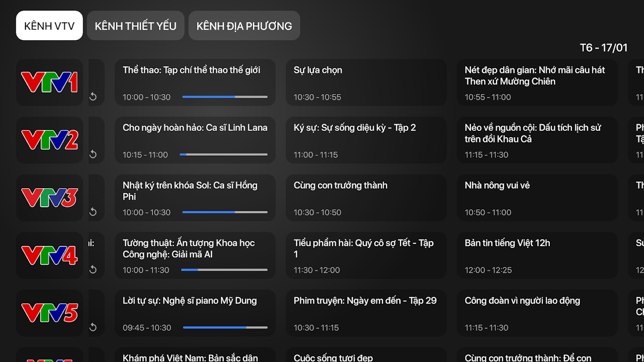Click progress bar of Tạp chí thể thao
644x362 pixels.
(225, 97)
